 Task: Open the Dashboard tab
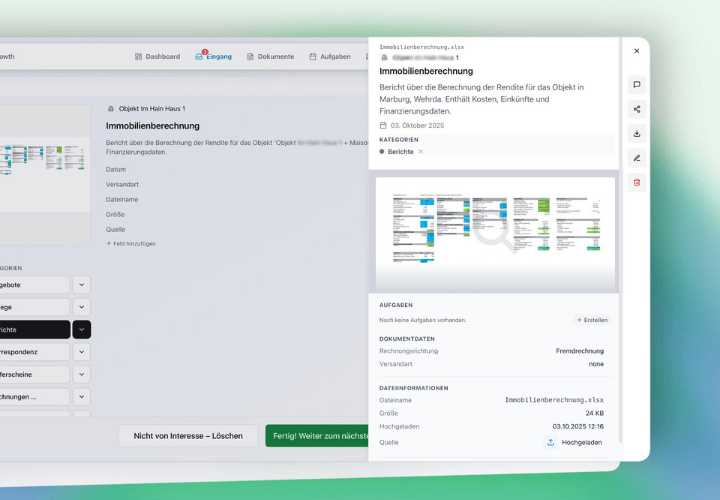pyautogui.click(x=157, y=57)
